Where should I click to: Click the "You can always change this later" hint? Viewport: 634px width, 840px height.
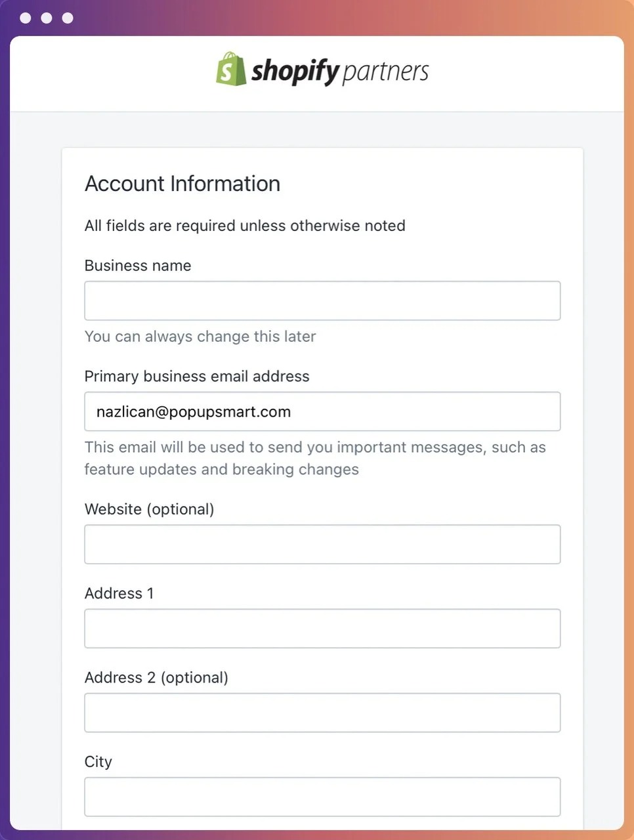point(200,337)
